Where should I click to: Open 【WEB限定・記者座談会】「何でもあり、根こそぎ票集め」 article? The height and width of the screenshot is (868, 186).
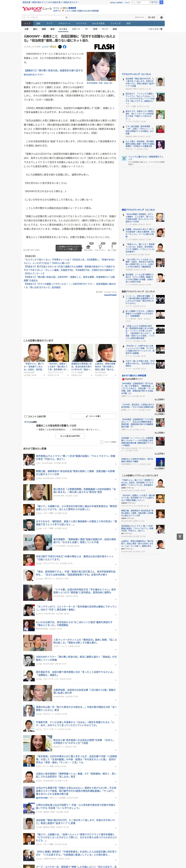coord(137,389)
